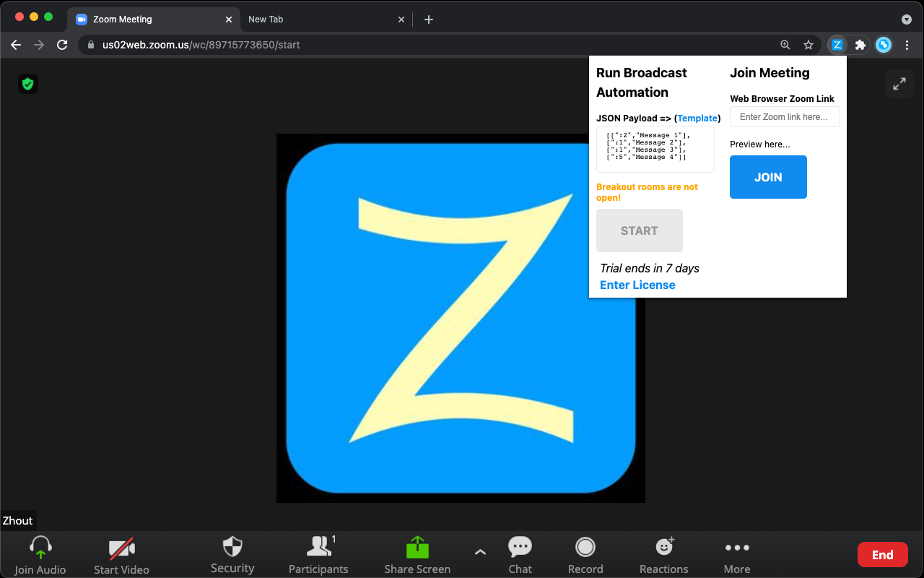
Task: Click the green Share Screen icon
Action: coord(417,547)
